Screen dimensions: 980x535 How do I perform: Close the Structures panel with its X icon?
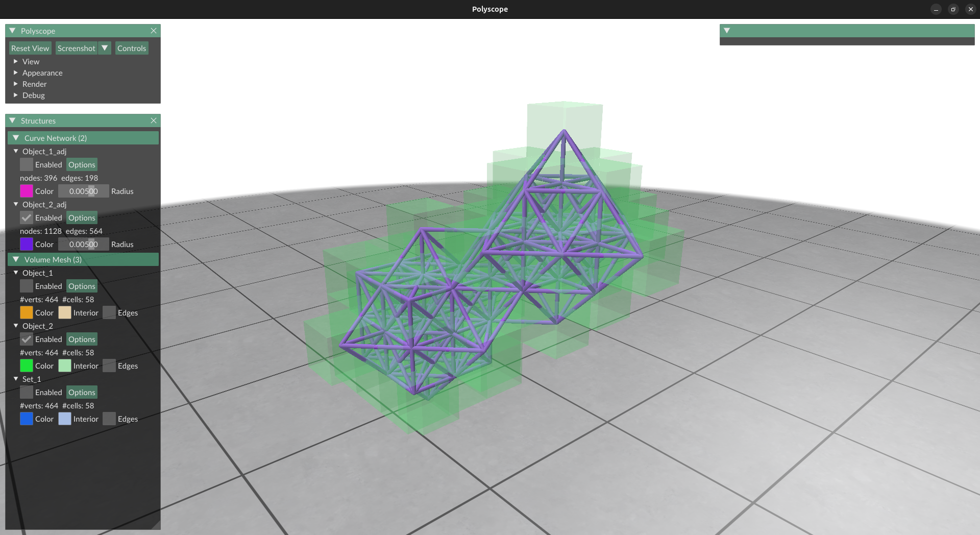tap(154, 120)
